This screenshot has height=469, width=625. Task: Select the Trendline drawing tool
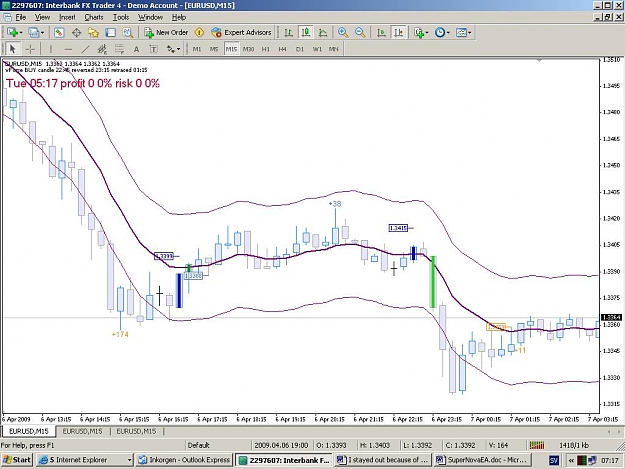pos(85,49)
